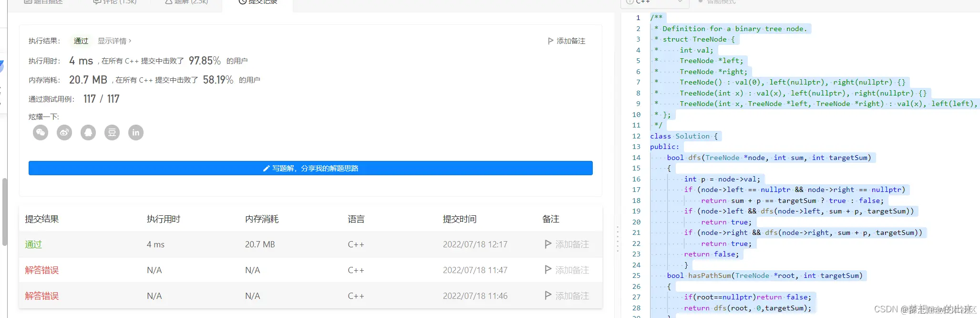
Task: Share result via the WeChat icon
Action: point(41,132)
